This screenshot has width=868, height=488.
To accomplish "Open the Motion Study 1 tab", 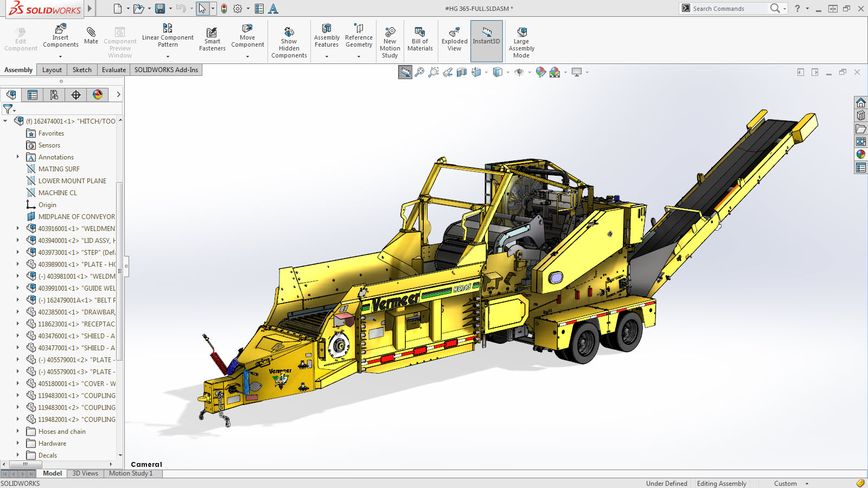I will point(131,473).
